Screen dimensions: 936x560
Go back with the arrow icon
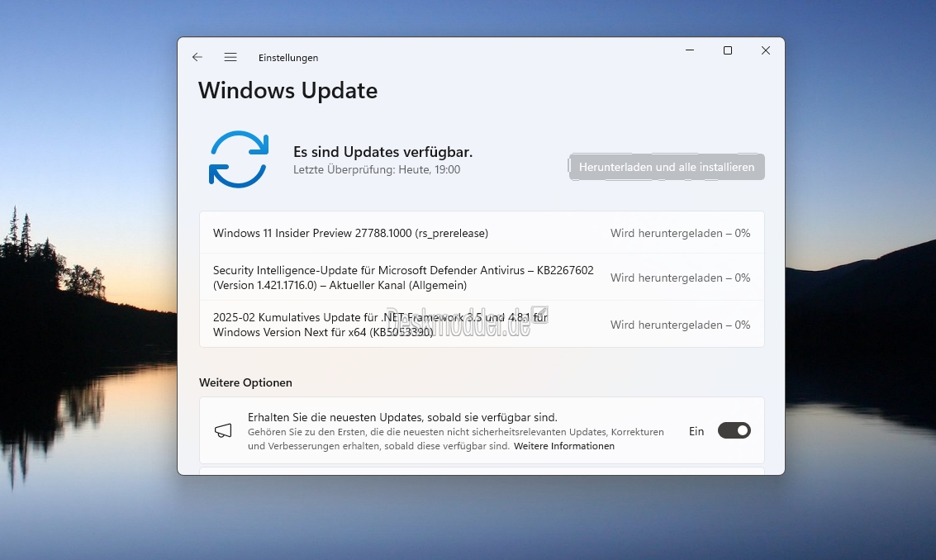pyautogui.click(x=197, y=57)
